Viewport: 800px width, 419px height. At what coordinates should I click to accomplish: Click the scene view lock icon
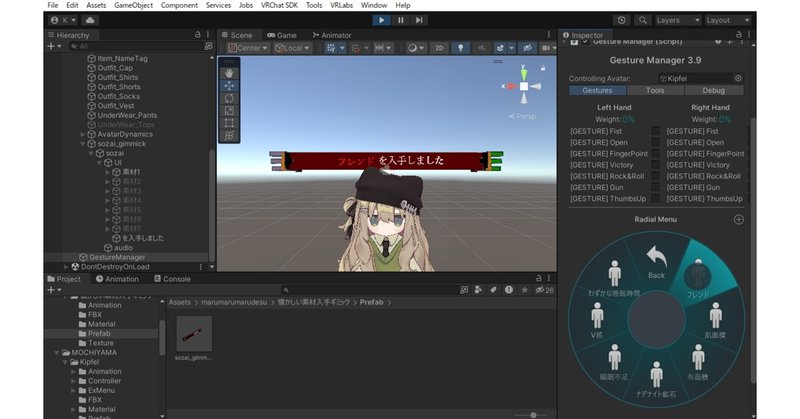click(x=543, y=68)
